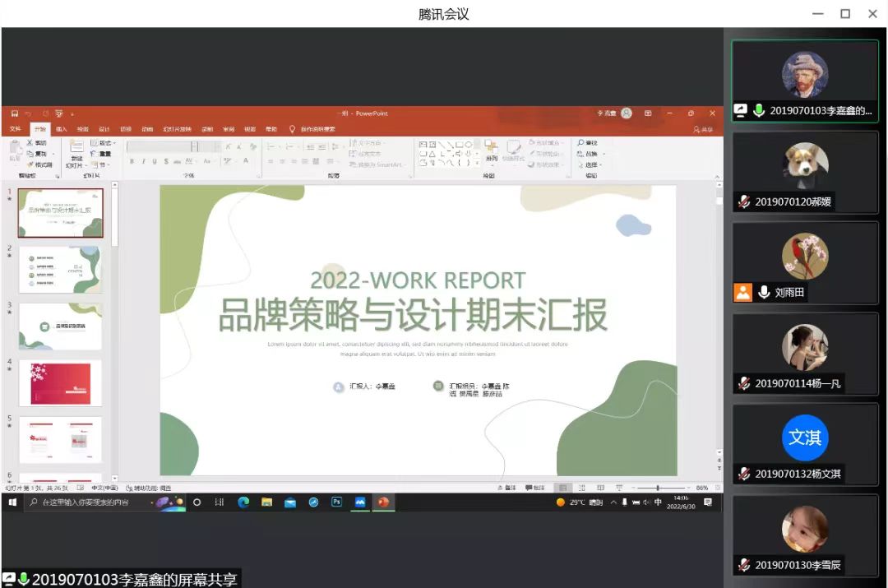Select a rectangle shape in the Drawing gallery

[x=458, y=143]
